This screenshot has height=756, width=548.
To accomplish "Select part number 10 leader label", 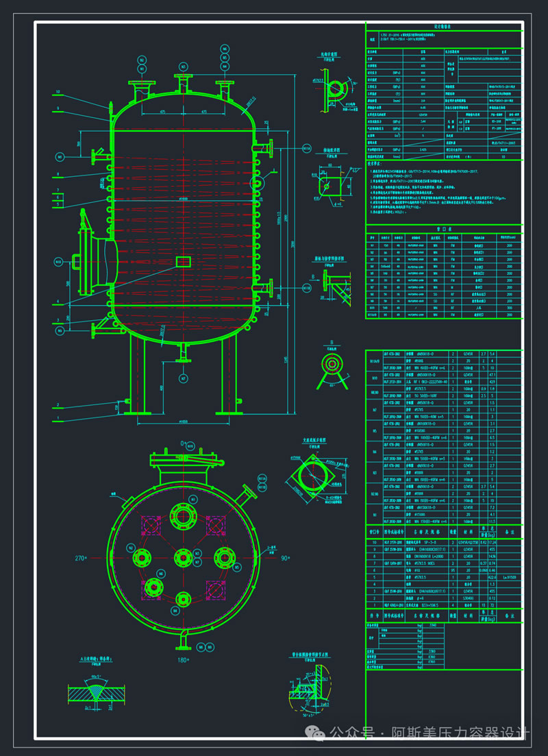I will point(58,91).
